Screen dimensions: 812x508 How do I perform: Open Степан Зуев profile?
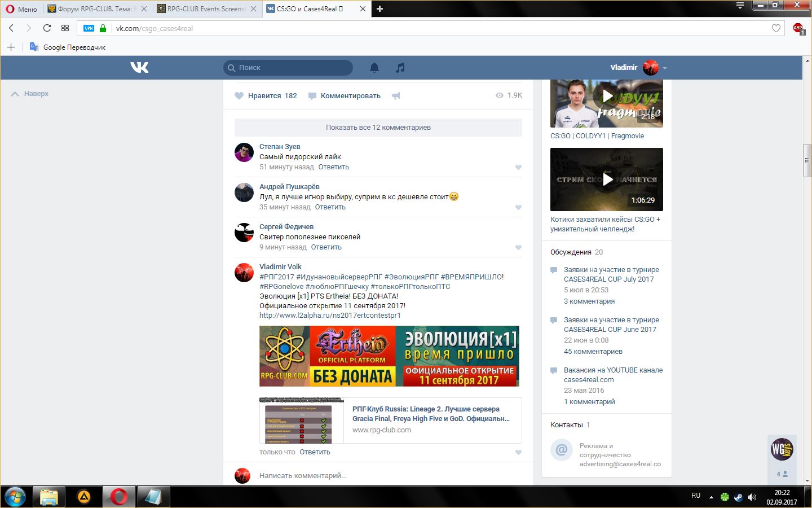coord(280,147)
